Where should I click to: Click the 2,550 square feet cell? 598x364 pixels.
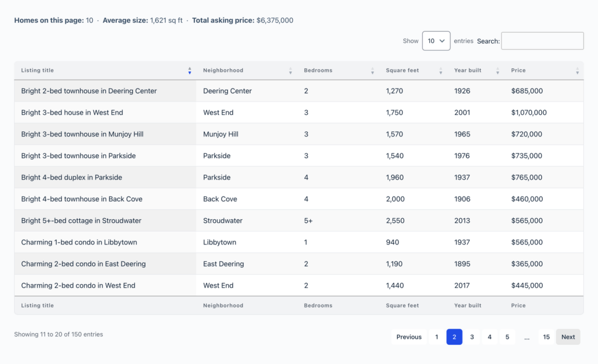click(x=413, y=221)
